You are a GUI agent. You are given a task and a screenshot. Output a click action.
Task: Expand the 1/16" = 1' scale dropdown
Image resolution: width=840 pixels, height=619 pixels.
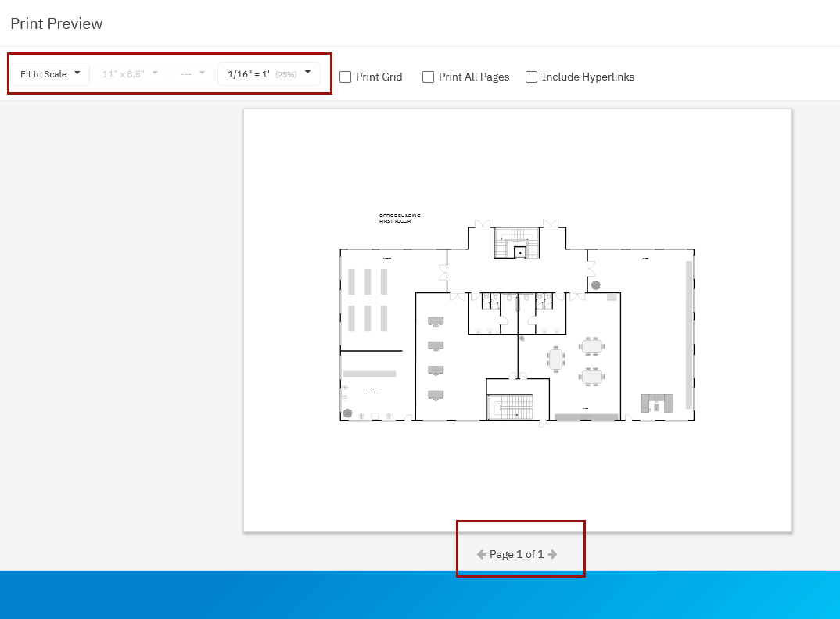tap(268, 74)
